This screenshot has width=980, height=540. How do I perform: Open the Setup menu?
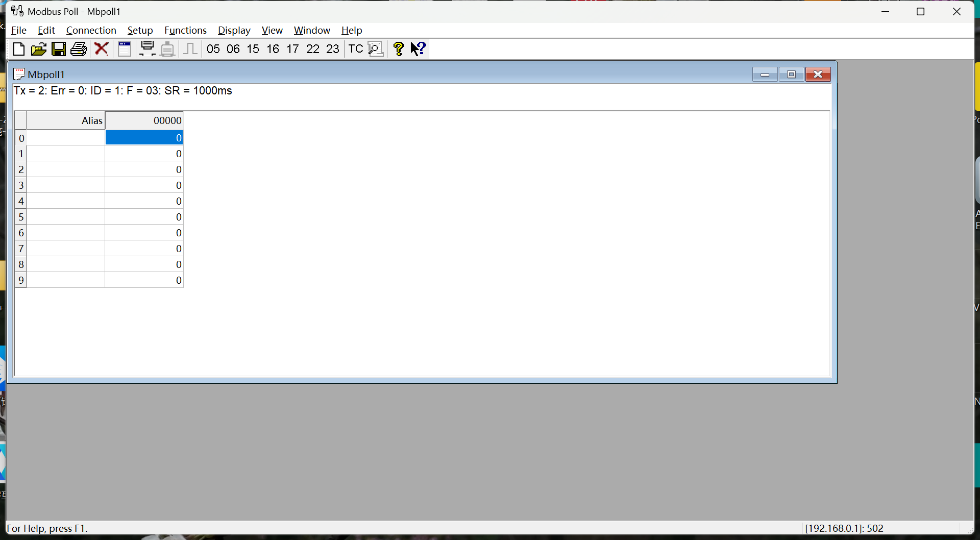coord(140,31)
